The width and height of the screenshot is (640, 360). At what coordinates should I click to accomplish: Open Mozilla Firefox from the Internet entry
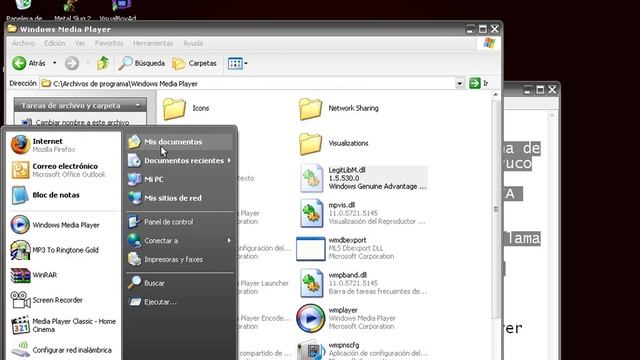point(63,145)
